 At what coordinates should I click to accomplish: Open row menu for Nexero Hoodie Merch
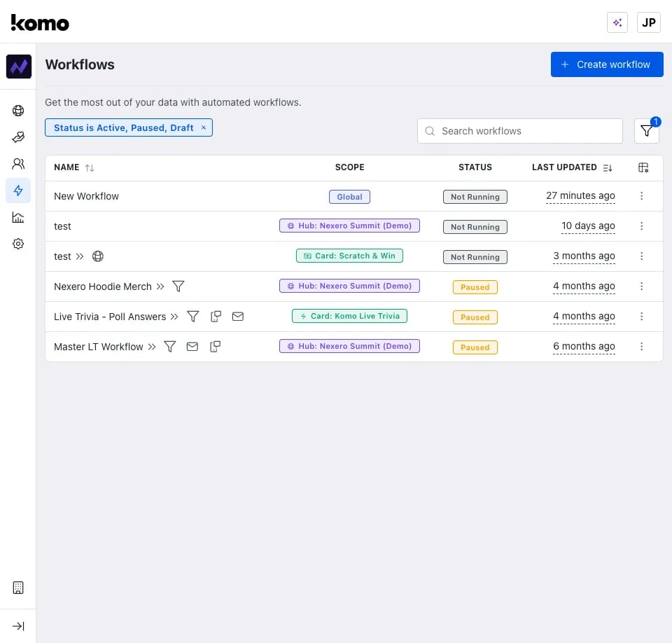pos(641,286)
